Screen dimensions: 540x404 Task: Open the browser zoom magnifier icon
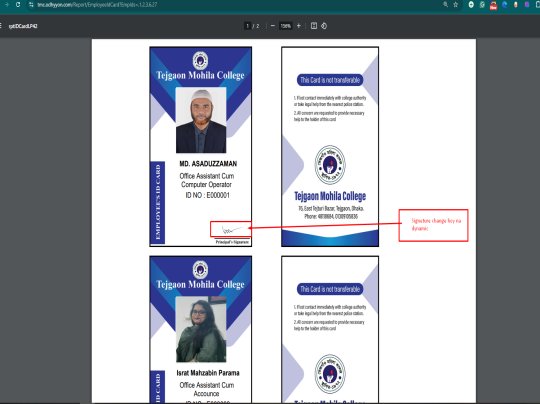[x=445, y=4]
